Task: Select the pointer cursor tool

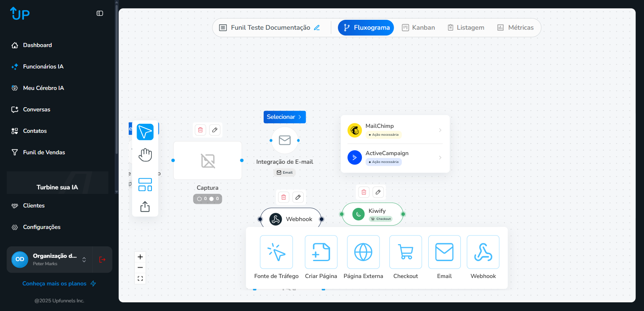Action: [x=145, y=132]
